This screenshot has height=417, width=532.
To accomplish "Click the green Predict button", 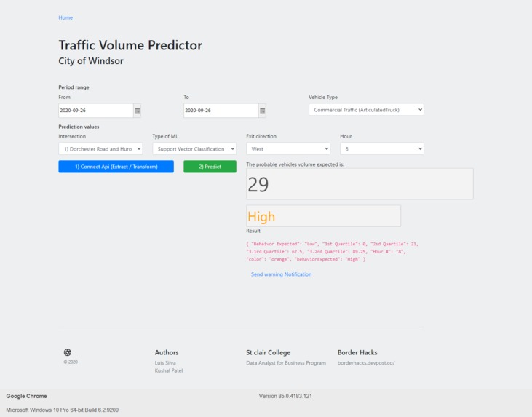I will pyautogui.click(x=210, y=167).
